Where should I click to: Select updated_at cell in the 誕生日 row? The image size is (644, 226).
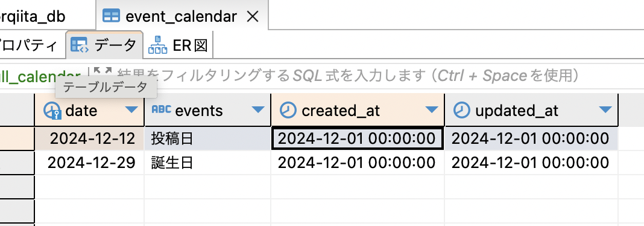click(531, 163)
